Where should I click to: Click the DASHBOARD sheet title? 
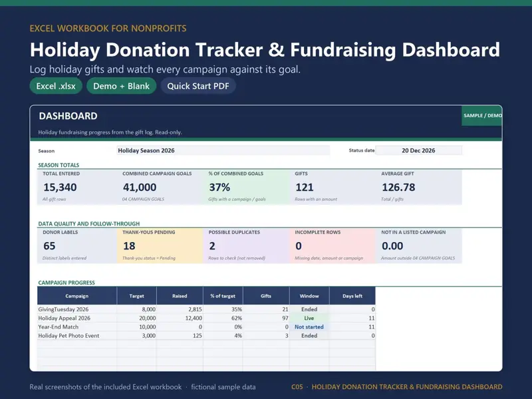(68, 116)
